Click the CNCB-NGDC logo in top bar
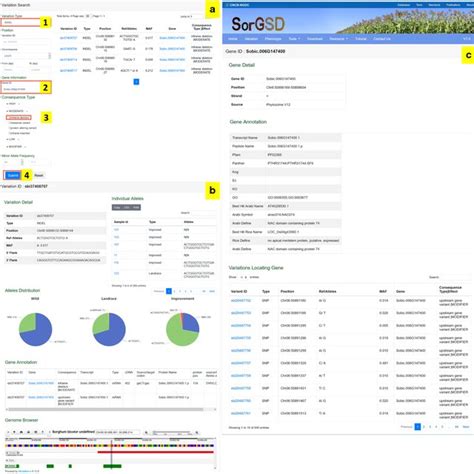 (238, 5)
